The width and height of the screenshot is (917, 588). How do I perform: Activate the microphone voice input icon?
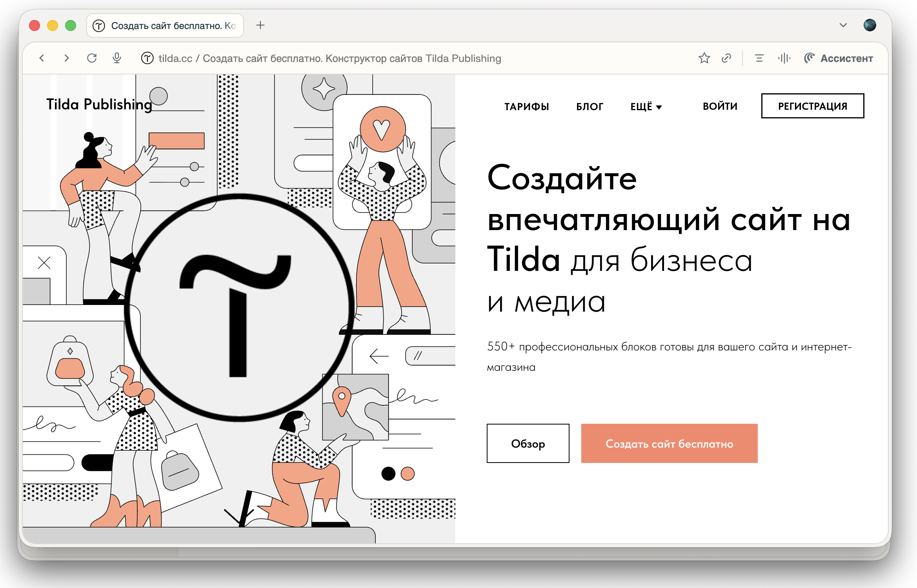117,58
